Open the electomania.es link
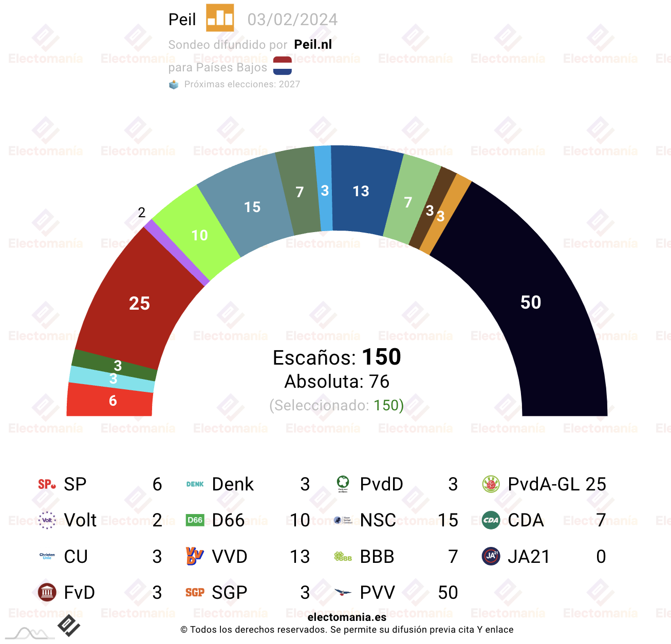 click(x=347, y=617)
